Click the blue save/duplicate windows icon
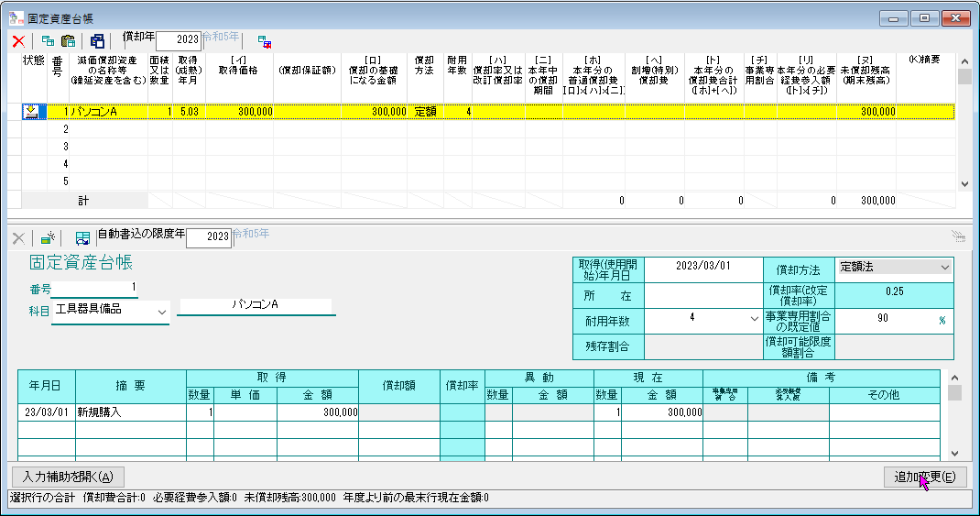 tap(97, 41)
